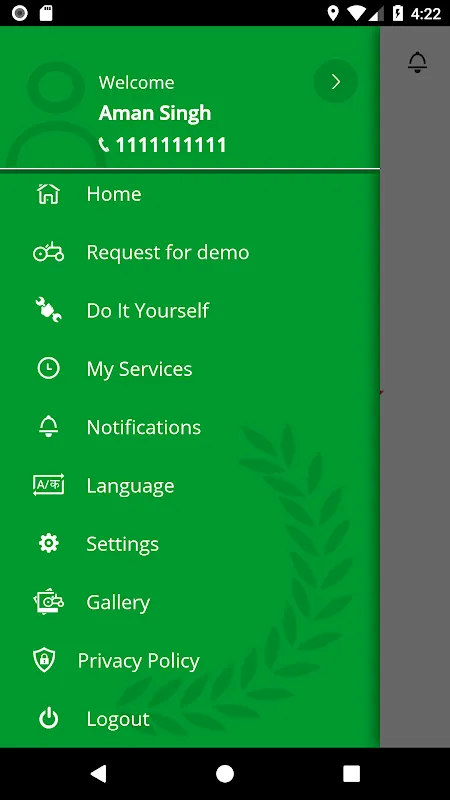The height and width of the screenshot is (800, 450).
Task: Tap the user name Aman Singh
Action: [x=155, y=113]
